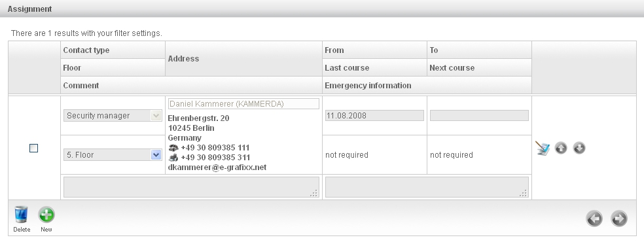Click the From date field 11.08.2008

(374, 116)
